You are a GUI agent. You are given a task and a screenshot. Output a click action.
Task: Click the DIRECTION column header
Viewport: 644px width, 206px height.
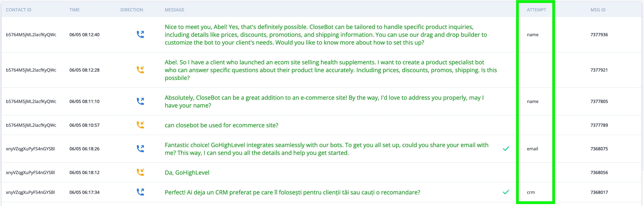131,10
